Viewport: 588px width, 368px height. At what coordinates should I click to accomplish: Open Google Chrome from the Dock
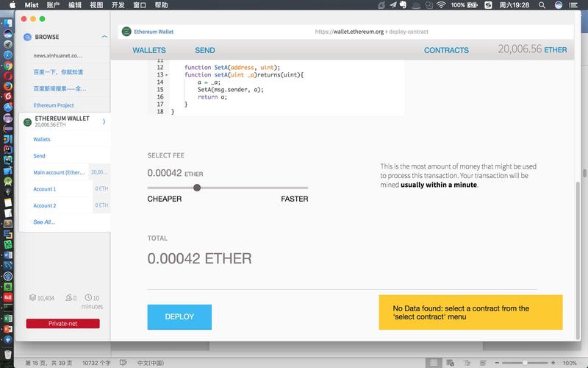[x=8, y=66]
